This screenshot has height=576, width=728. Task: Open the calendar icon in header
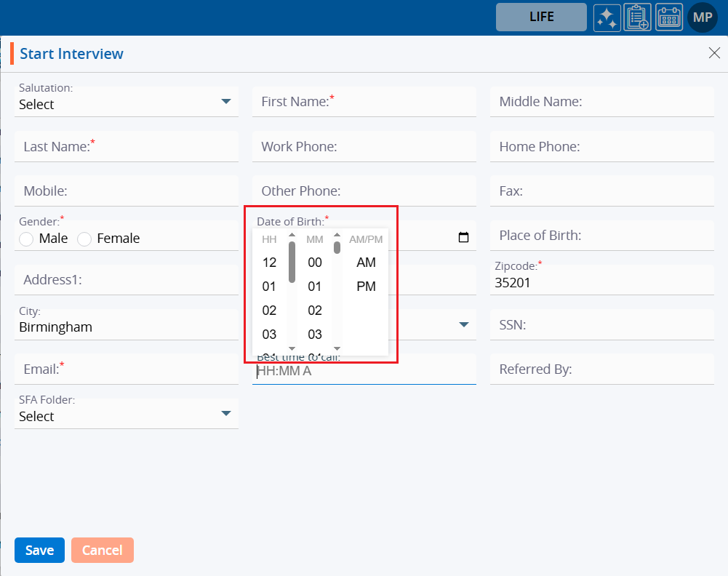click(x=669, y=17)
